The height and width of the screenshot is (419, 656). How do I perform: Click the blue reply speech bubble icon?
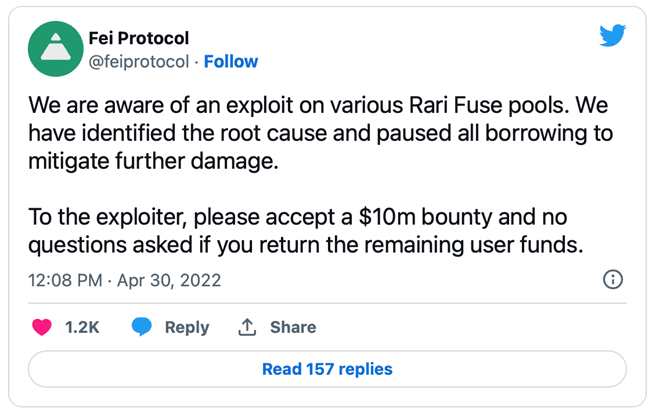142,327
